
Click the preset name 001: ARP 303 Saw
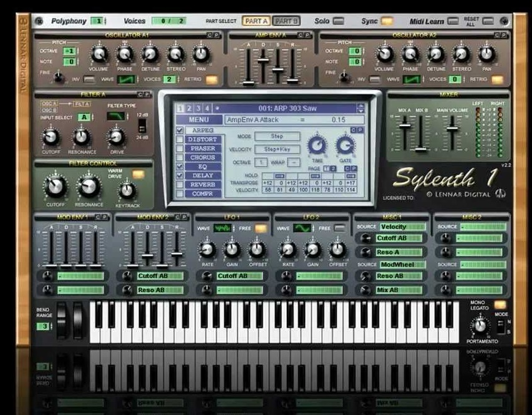click(x=288, y=109)
